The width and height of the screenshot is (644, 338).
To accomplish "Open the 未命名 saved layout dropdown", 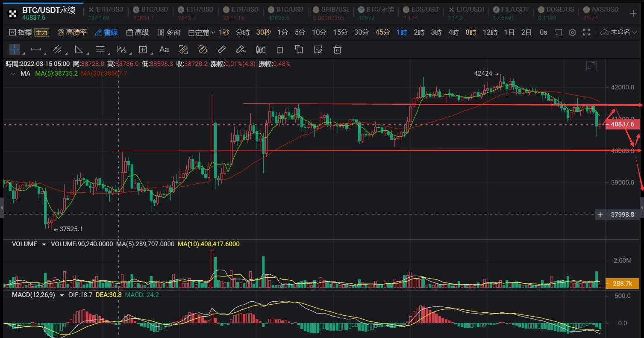I will click(x=618, y=32).
